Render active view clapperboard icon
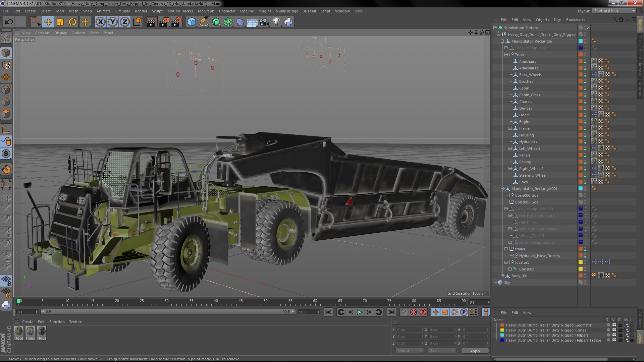644x362 pixels. 152,22
